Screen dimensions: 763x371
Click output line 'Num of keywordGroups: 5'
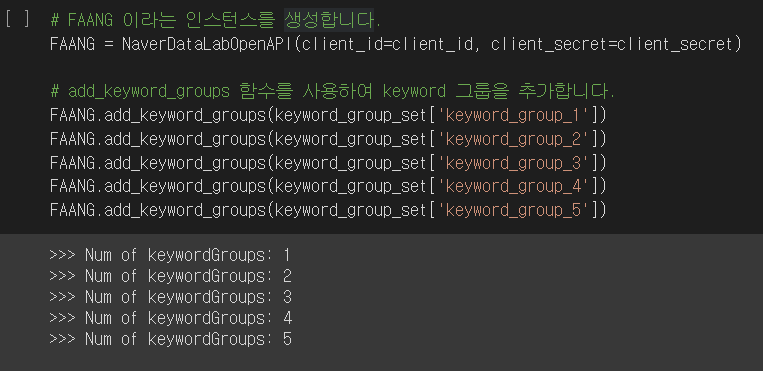170,339
